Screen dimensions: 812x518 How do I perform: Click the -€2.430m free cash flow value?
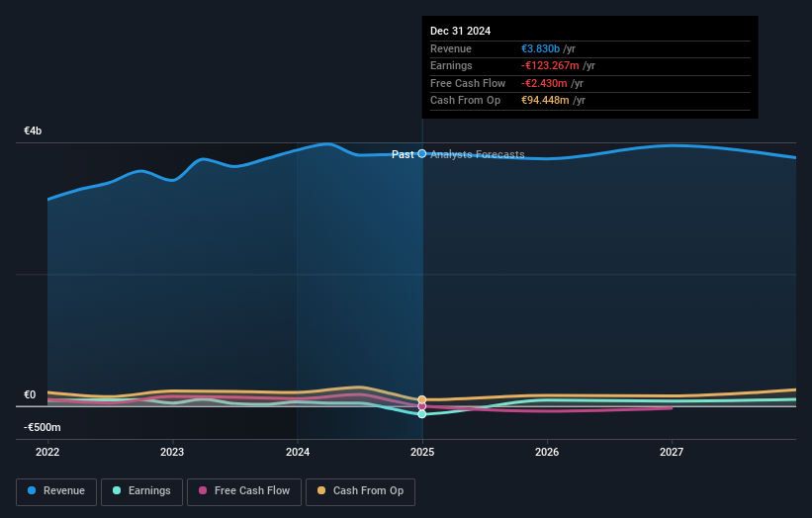(544, 83)
